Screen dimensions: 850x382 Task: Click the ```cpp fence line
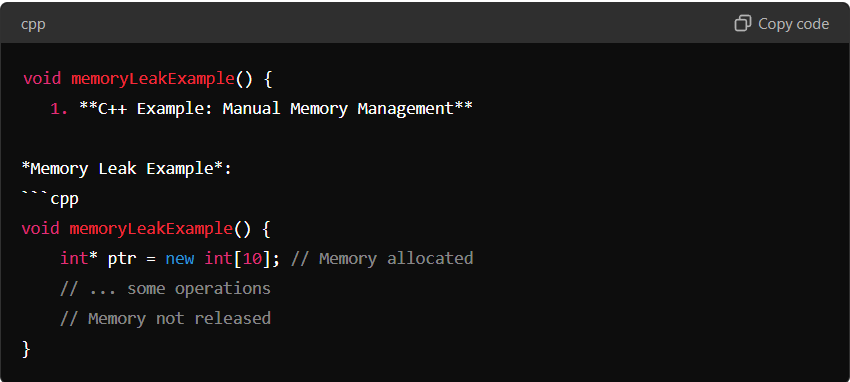click(50, 198)
